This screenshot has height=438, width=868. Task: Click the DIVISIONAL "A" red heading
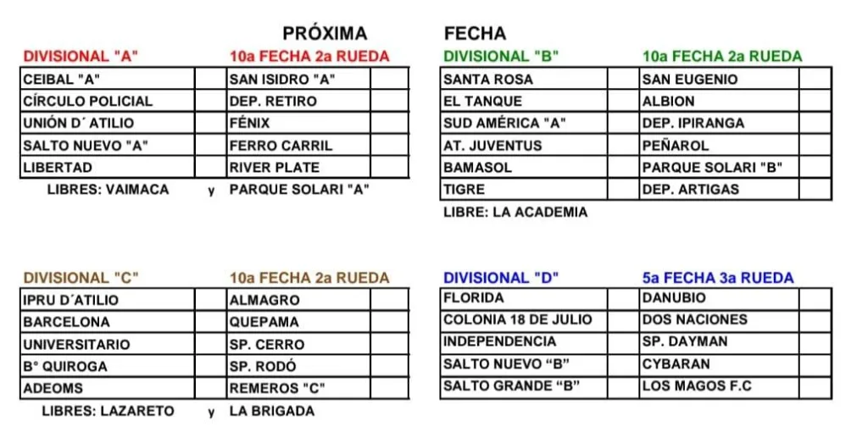[x=81, y=57]
